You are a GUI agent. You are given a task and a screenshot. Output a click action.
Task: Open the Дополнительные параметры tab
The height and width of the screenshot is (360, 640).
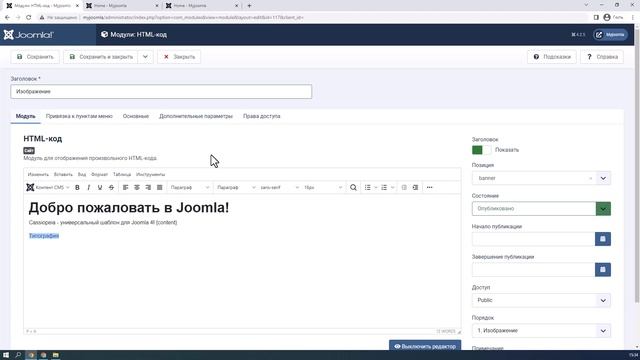pos(196,116)
